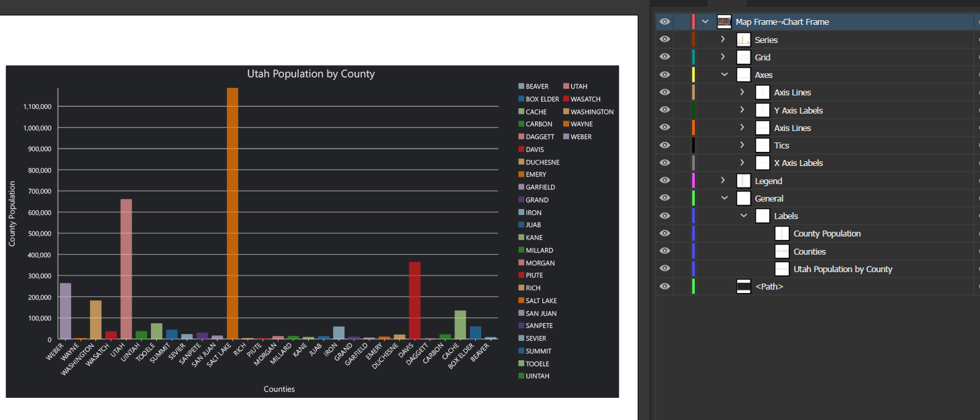Collapse the Labels group
980x420 pixels.
coord(743,215)
